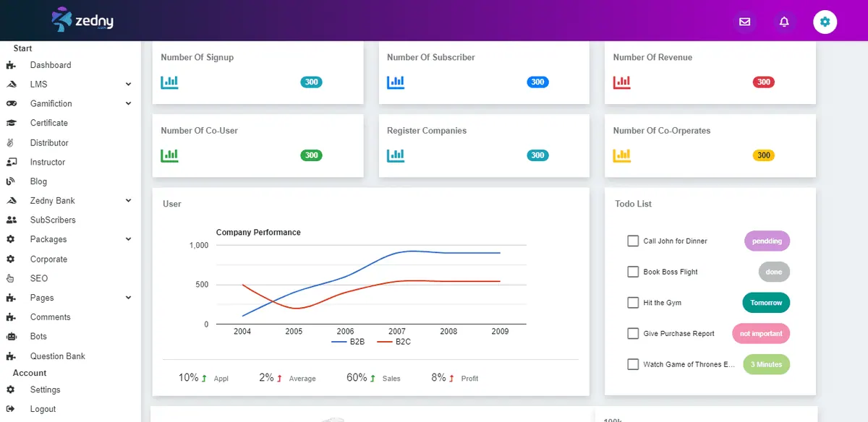Click the SubScribers people icon

click(11, 220)
